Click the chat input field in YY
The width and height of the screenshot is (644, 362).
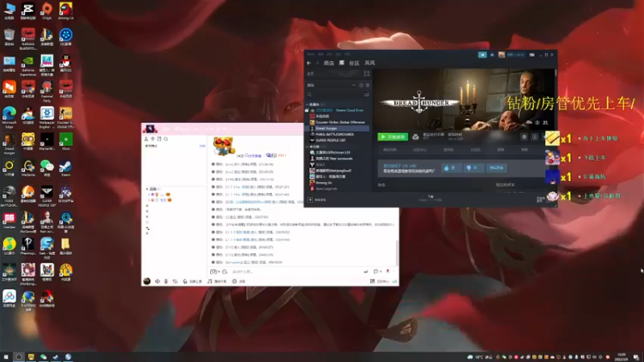(x=295, y=272)
